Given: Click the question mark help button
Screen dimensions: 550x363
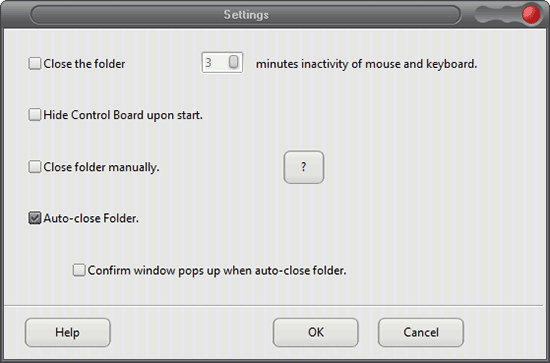Looking at the screenshot, I should point(303,167).
